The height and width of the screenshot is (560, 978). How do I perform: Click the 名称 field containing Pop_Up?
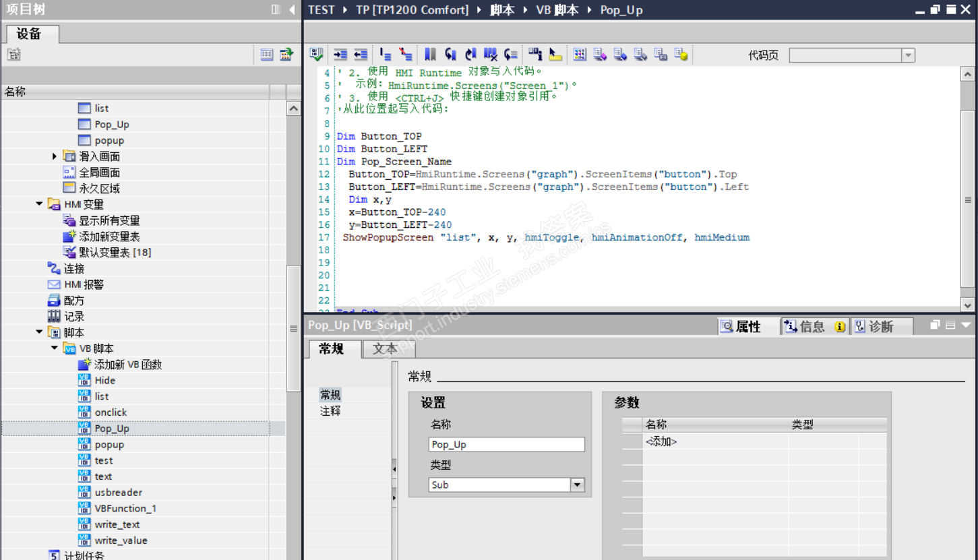coord(506,445)
